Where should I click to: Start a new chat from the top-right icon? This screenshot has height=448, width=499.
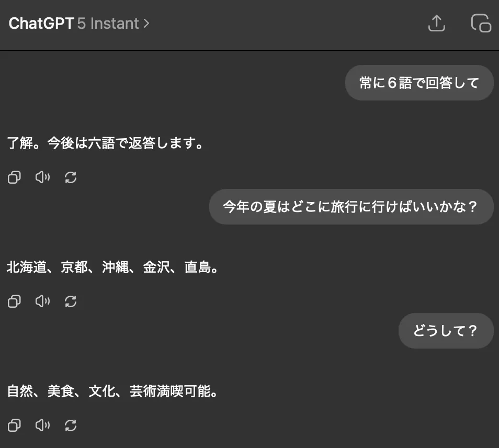481,23
